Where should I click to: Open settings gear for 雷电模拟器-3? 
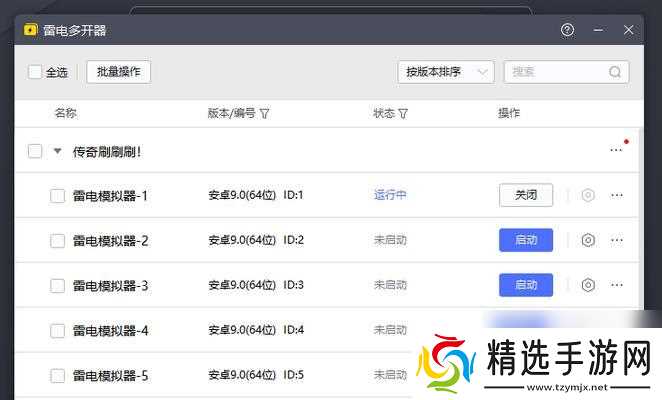[588, 285]
